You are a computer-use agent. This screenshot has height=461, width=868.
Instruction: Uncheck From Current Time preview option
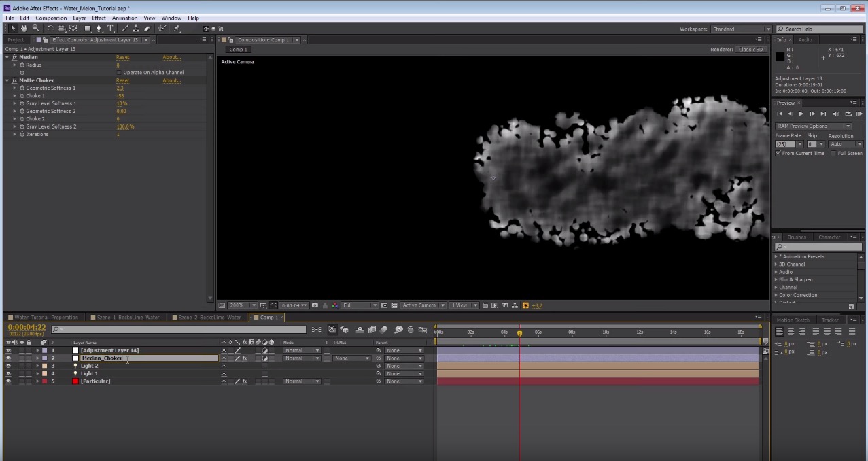777,152
